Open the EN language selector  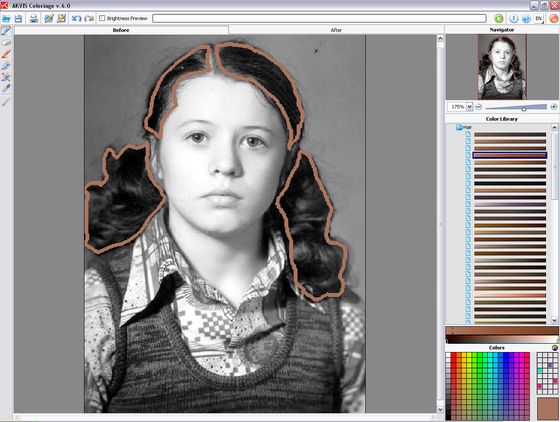539,18
